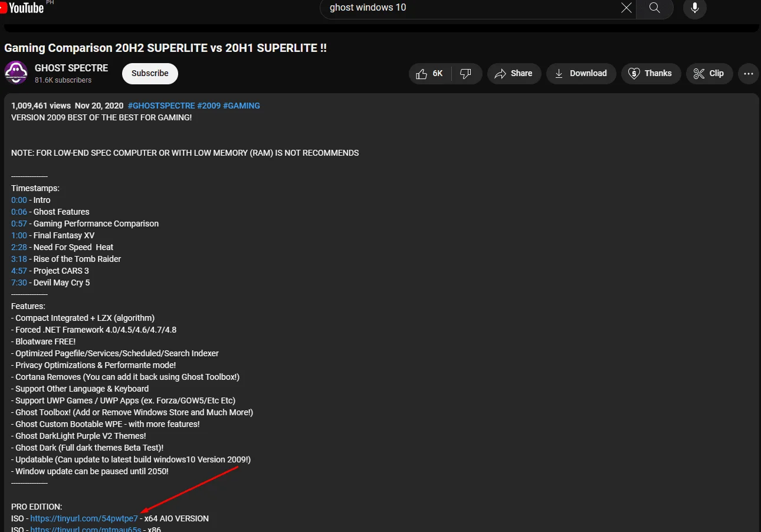Click the Updatable latest build line
Image resolution: width=761 pixels, height=532 pixels.
coord(131,459)
